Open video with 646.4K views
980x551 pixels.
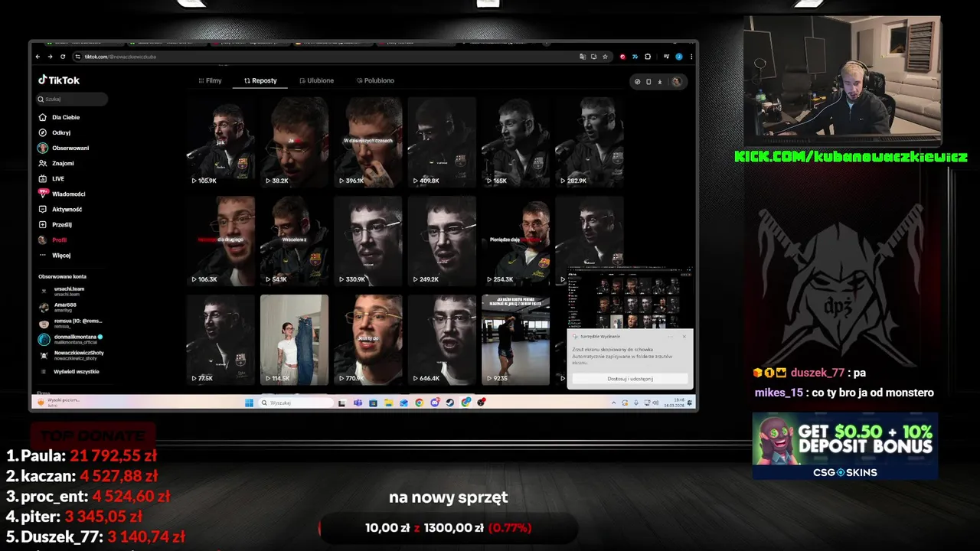[442, 339]
